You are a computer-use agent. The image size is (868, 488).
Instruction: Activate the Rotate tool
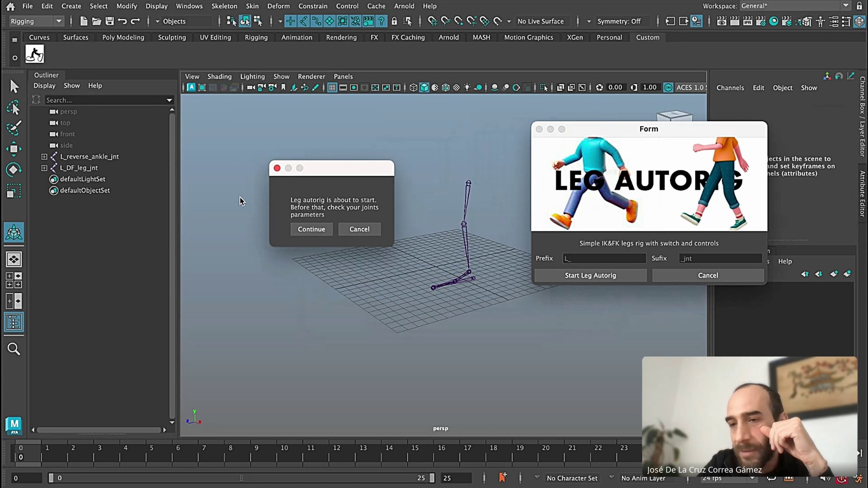point(14,170)
